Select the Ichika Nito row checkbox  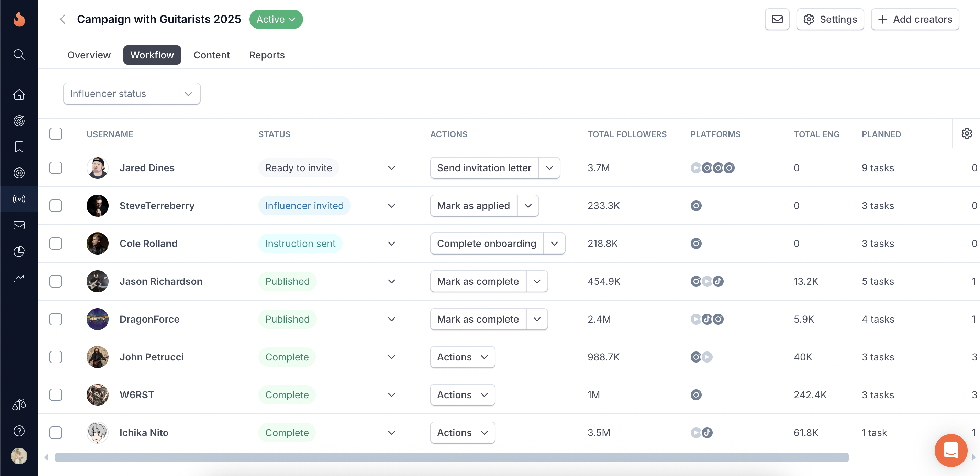tap(56, 432)
